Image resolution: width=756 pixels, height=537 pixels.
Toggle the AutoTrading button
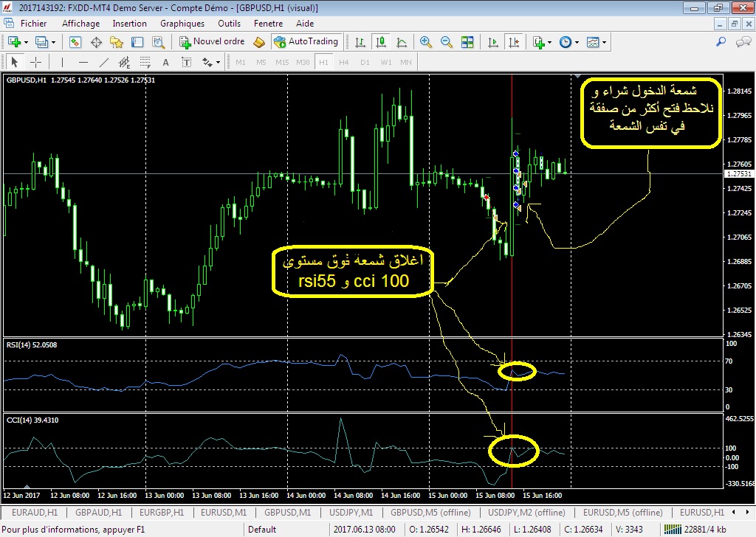(x=306, y=41)
